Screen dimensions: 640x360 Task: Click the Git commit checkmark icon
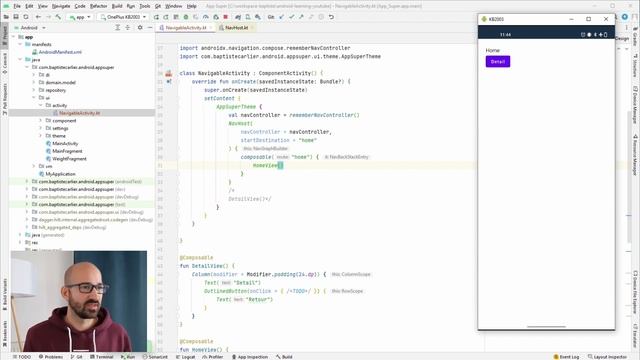[291, 17]
